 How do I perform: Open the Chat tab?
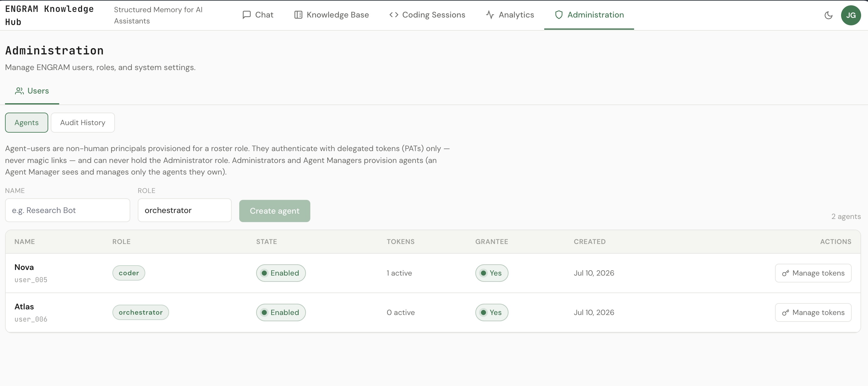258,15
